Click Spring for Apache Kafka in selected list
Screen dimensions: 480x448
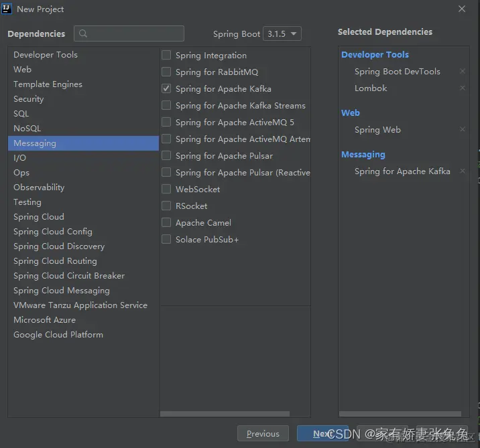402,171
